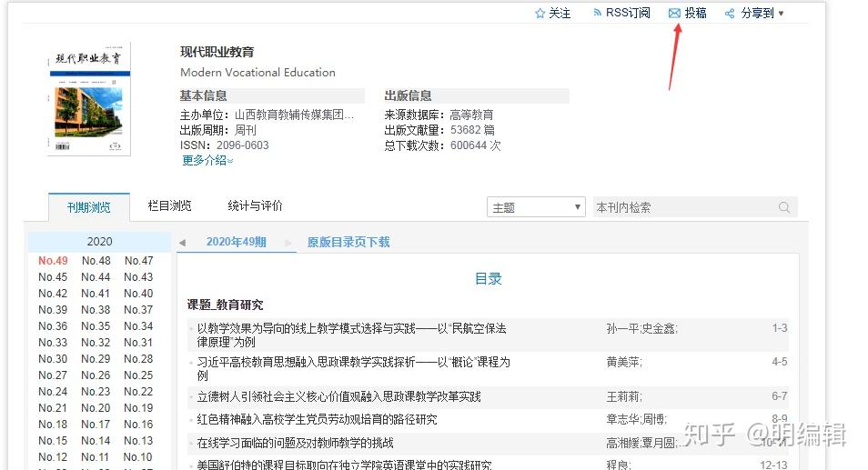Open issue No.12

53,457
